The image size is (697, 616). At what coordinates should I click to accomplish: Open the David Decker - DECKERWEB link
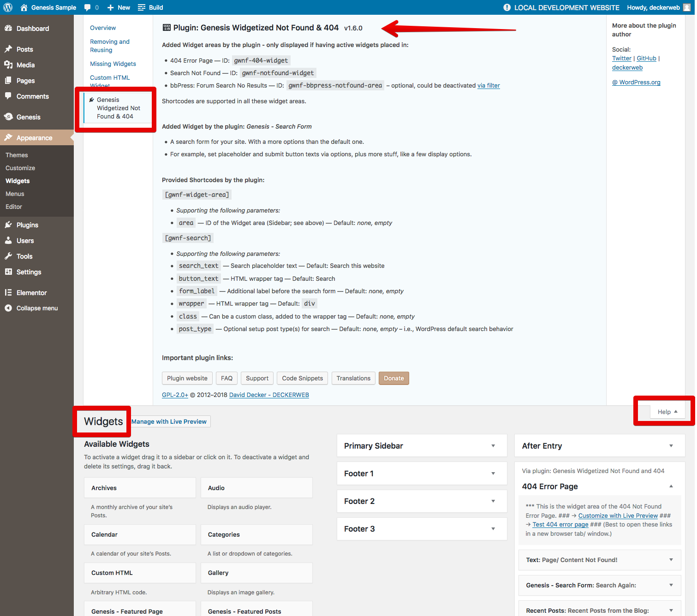coord(269,395)
